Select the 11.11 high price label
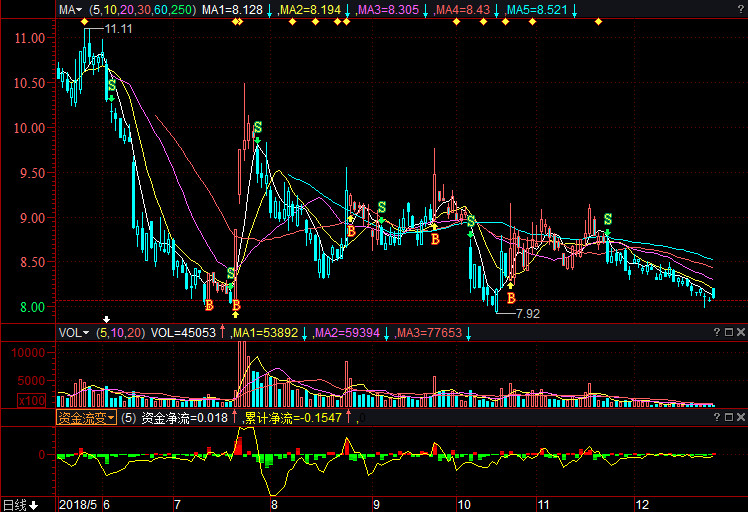This screenshot has height=512, width=748. click(119, 28)
